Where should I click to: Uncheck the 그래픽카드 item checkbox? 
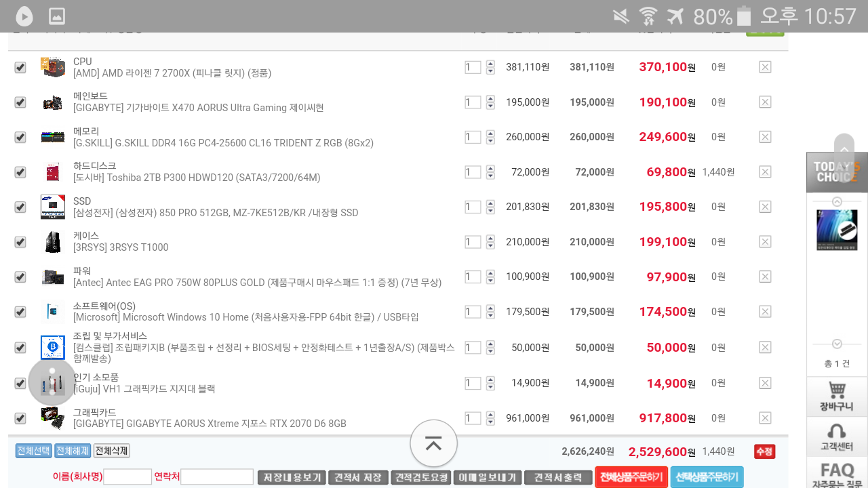20,418
